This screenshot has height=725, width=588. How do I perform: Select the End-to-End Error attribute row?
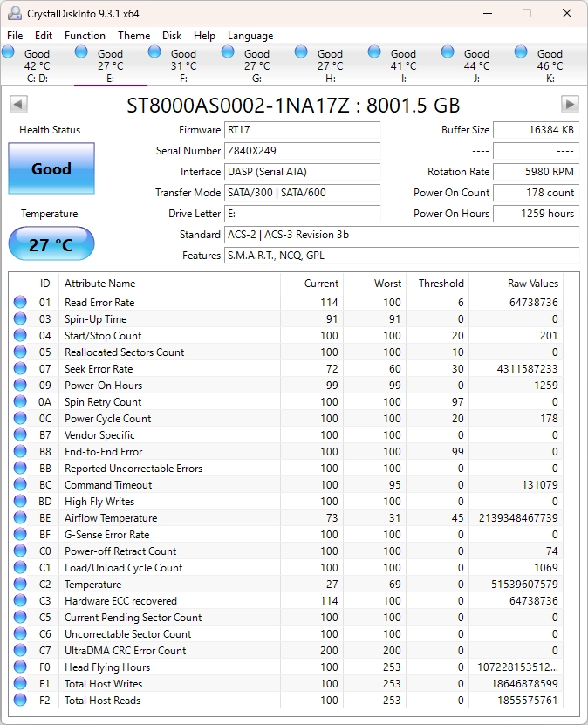(x=286, y=452)
